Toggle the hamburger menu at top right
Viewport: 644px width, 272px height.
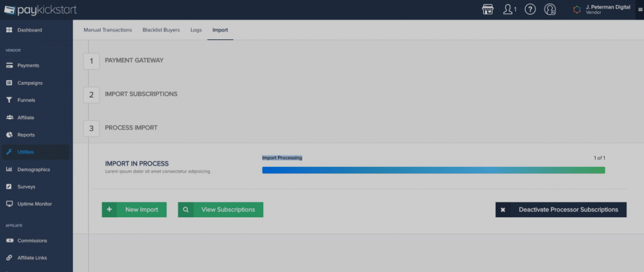(x=640, y=10)
